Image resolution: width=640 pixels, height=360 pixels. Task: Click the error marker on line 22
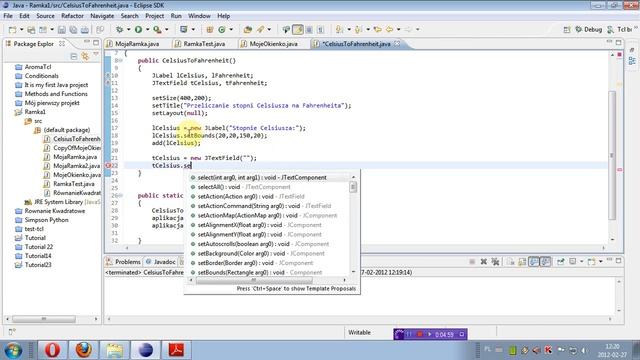point(109,165)
